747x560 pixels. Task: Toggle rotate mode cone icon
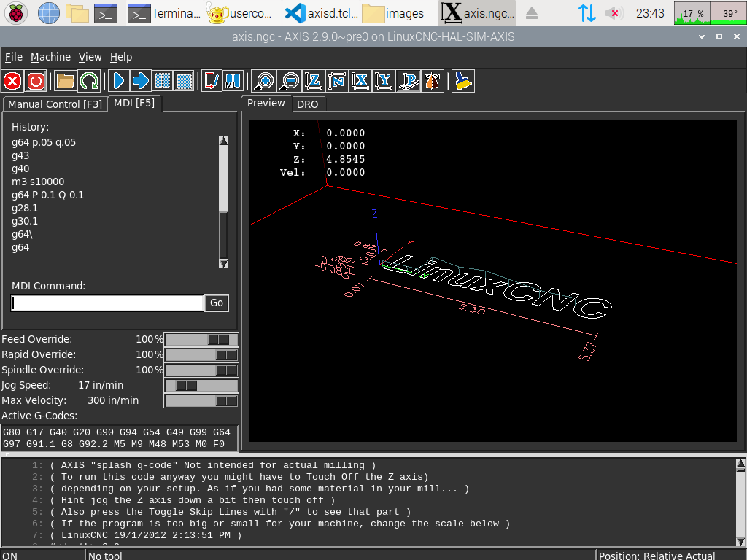pyautogui.click(x=432, y=81)
